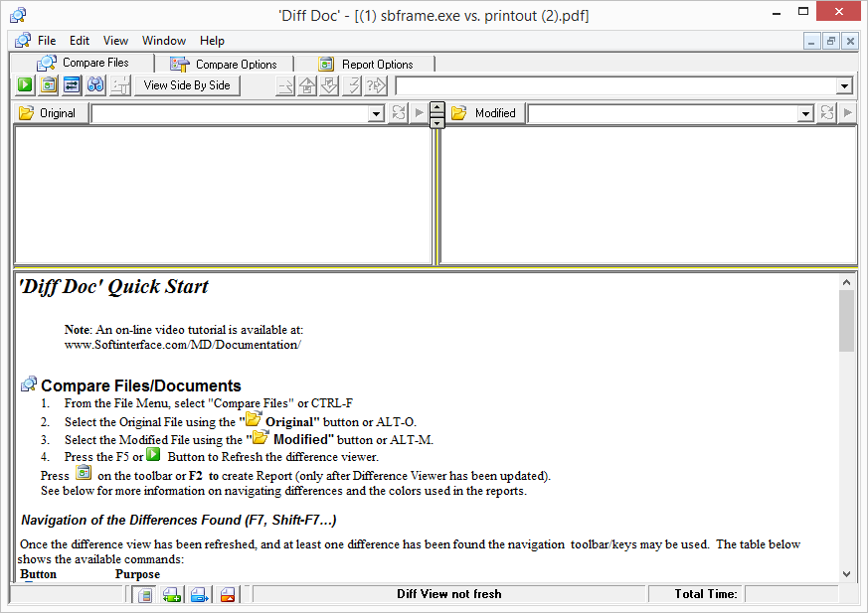Viewport: 868px width, 613px height.
Task: Open the Edit menu
Action: tap(80, 41)
